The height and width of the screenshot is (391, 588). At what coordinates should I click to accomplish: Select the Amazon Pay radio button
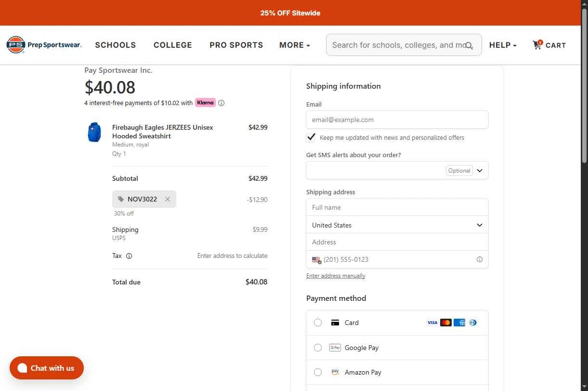[x=318, y=372]
